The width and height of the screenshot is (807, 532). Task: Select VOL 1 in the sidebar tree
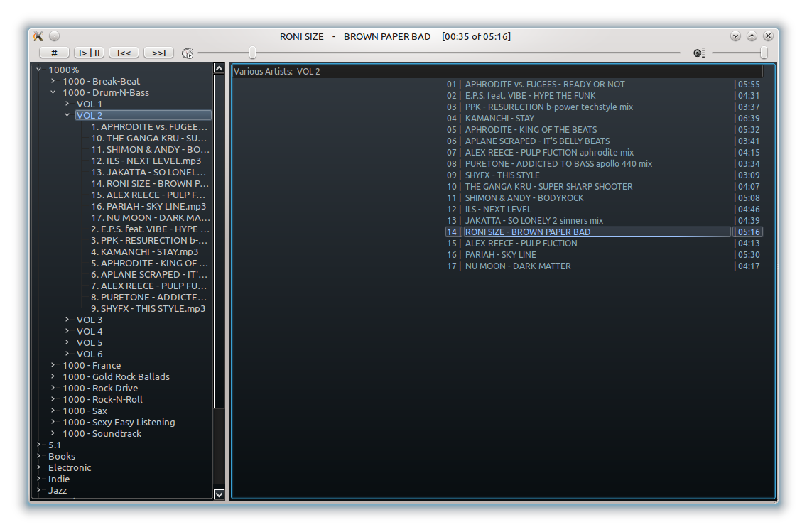pyautogui.click(x=89, y=104)
